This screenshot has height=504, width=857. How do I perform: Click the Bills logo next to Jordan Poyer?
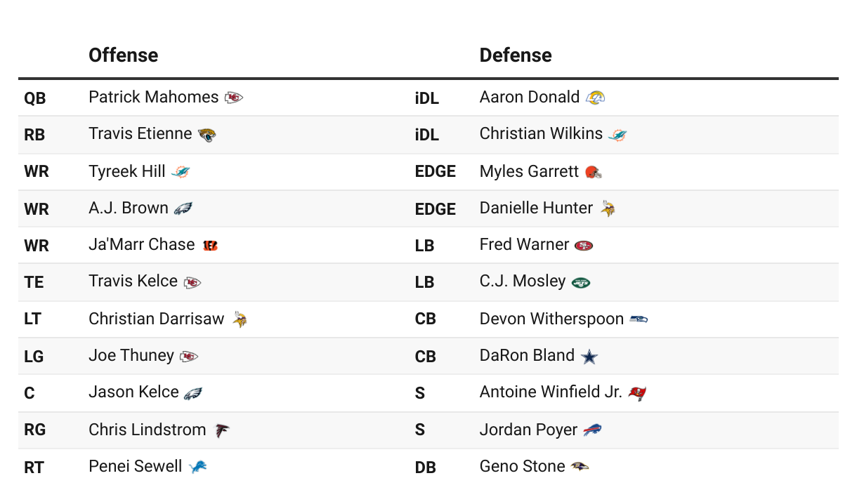[x=592, y=430]
